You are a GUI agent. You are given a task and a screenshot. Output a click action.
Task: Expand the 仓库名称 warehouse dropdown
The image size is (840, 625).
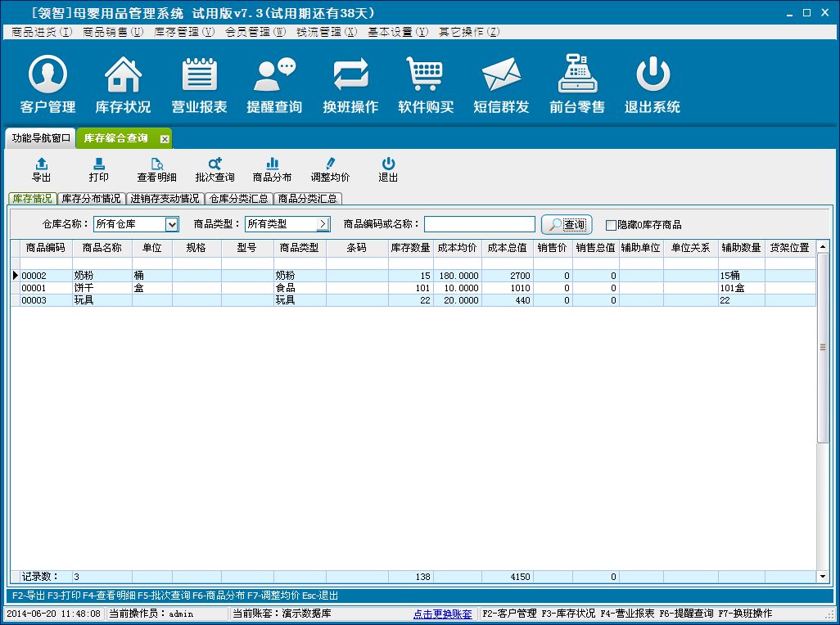172,224
